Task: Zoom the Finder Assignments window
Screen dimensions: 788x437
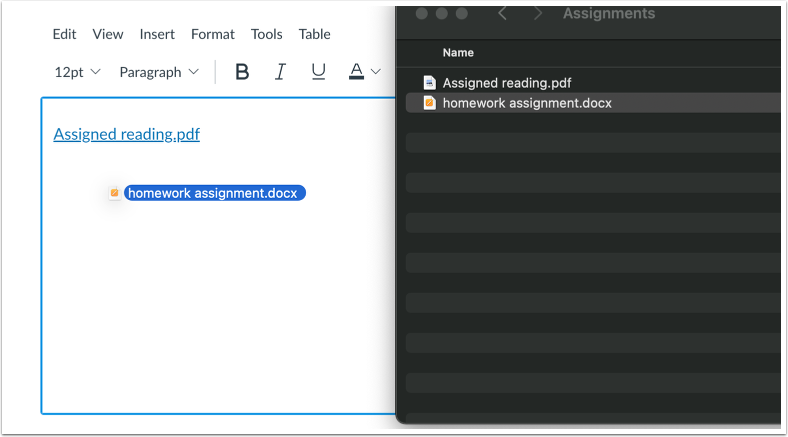Action: click(x=462, y=14)
